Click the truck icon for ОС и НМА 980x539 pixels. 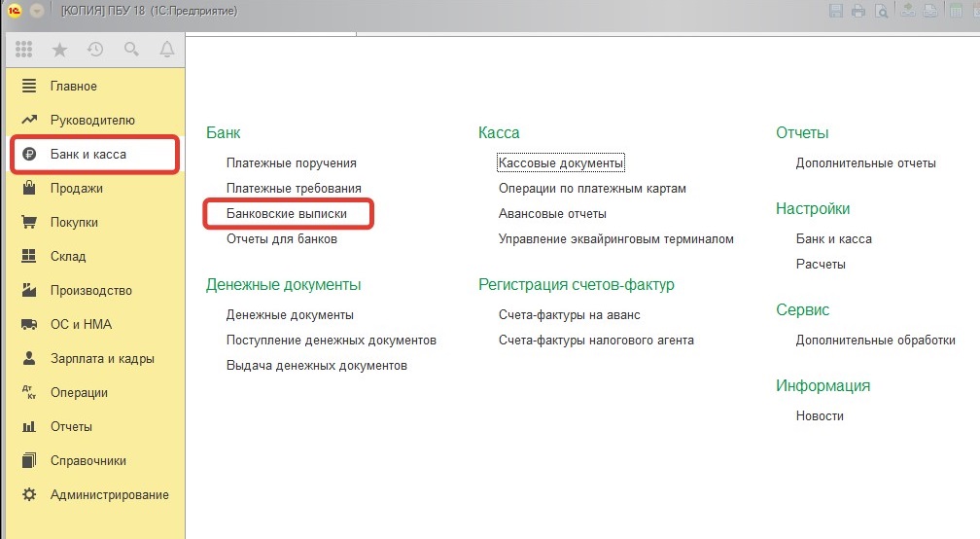(x=29, y=324)
